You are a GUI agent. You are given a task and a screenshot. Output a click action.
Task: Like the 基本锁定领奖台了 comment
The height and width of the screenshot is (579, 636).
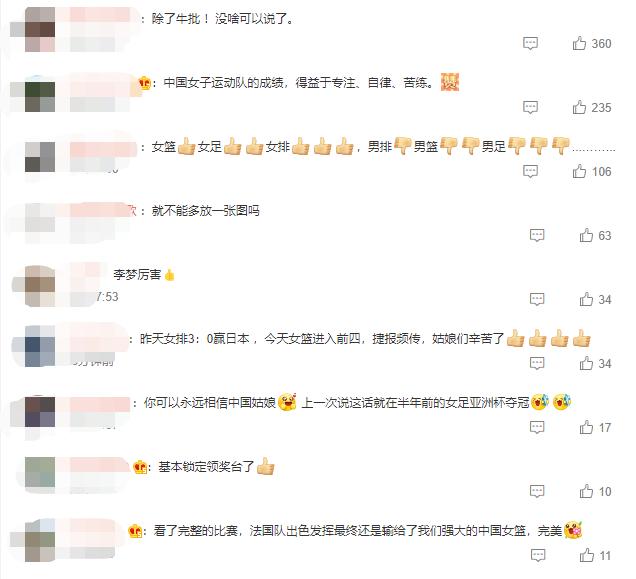click(x=586, y=491)
